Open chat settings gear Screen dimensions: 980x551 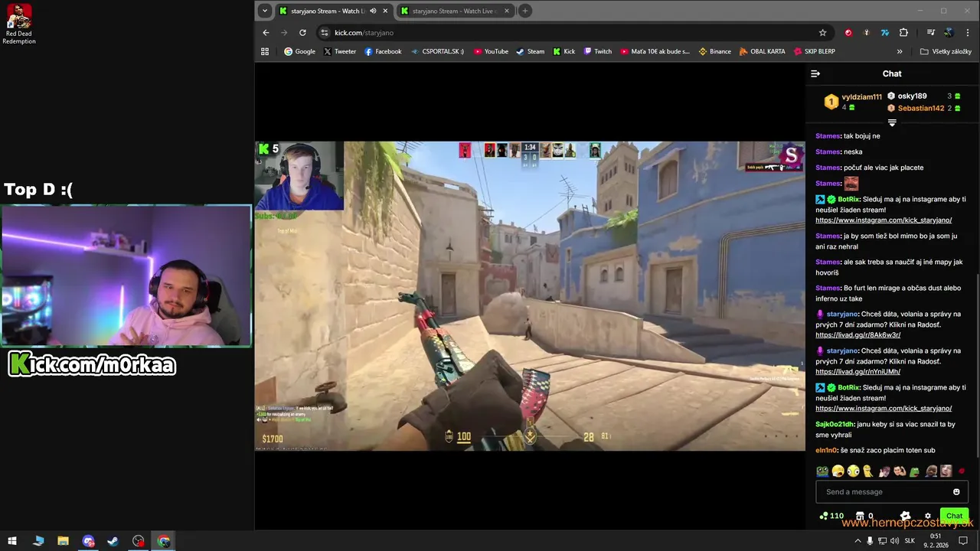pos(928,516)
